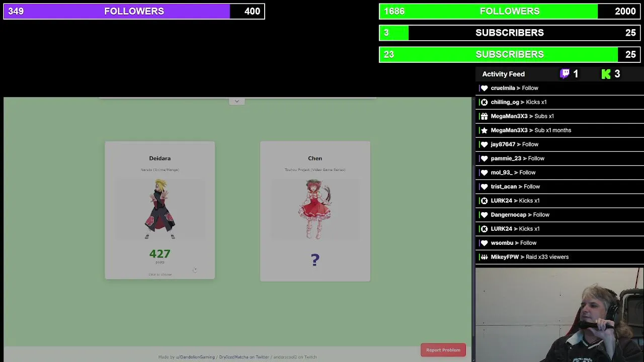Click heart icon beside Dangernocap Follow
This screenshot has height=362, width=644.
pyautogui.click(x=485, y=215)
